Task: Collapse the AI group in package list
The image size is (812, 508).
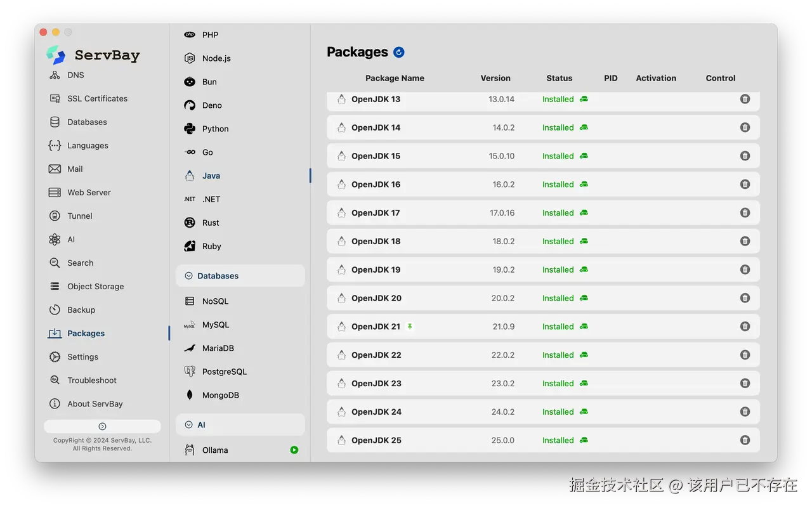Action: (188, 425)
